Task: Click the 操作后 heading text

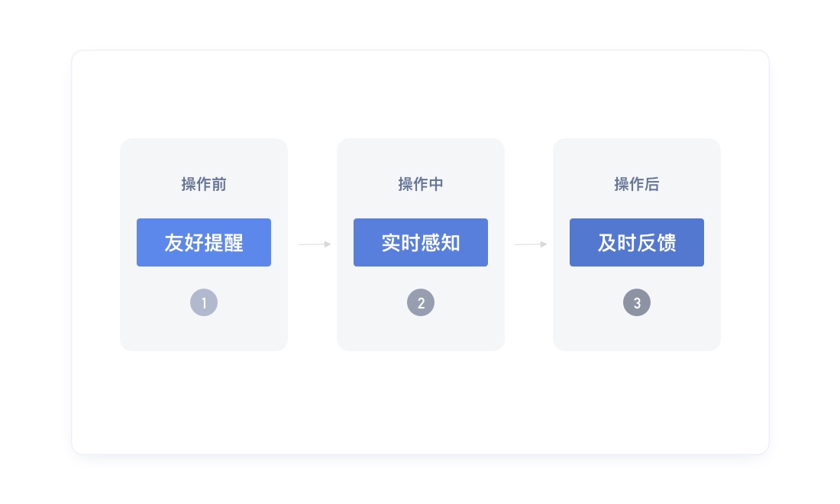Action: pos(637,185)
